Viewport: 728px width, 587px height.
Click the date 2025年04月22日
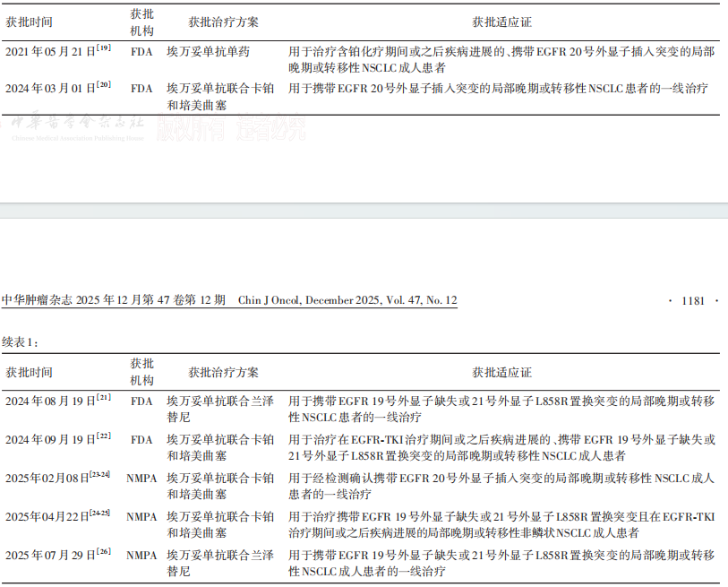pos(47,517)
